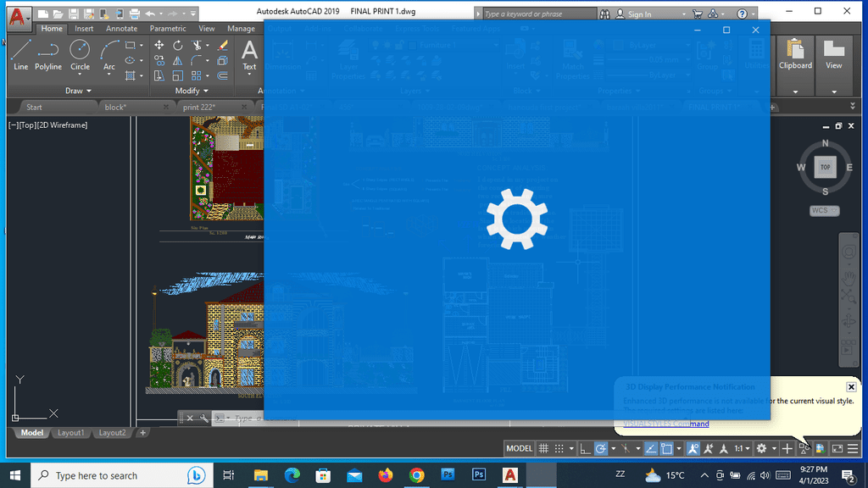Select the Arc tool
This screenshot has width=868, height=488.
coord(109,55)
